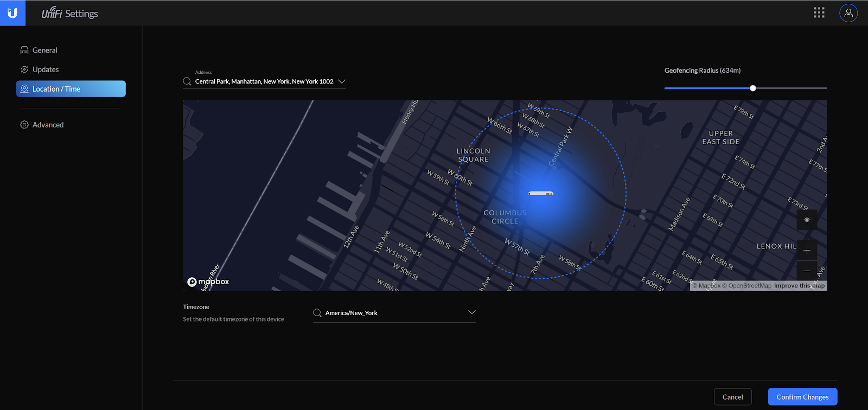Open the apps grid launcher
This screenshot has width=868, height=410.
tap(819, 12)
